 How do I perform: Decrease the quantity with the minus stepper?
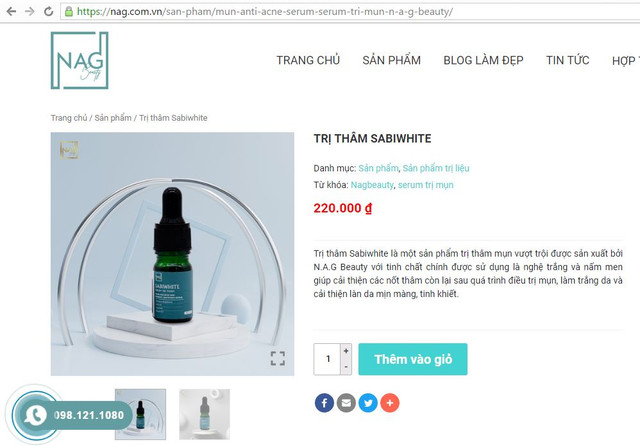tap(346, 367)
